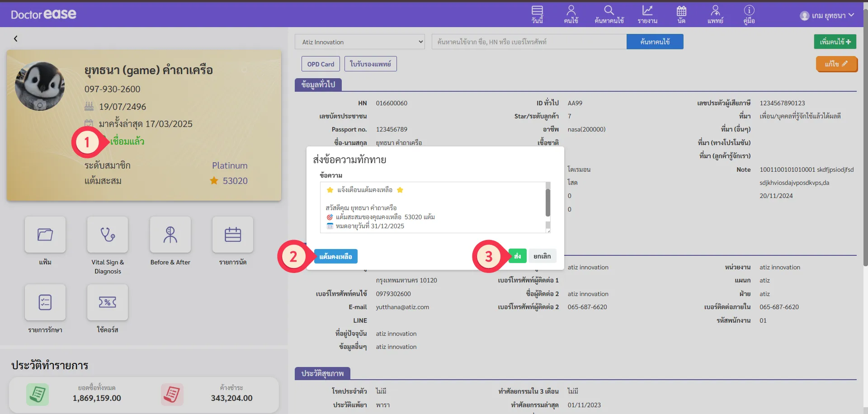Image resolution: width=868 pixels, height=414 pixels.
Task: Click the blue แต้มคงเหลือ button
Action: [335, 256]
